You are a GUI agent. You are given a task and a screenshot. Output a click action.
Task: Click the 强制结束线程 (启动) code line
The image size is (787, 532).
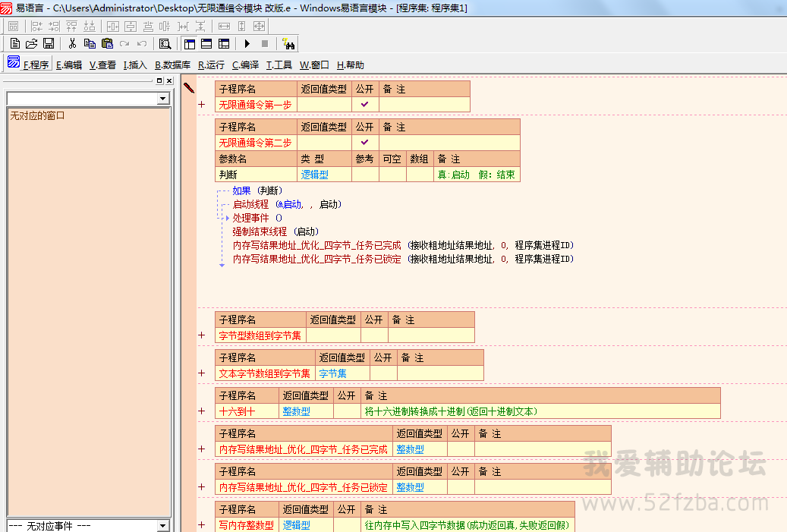275,231
